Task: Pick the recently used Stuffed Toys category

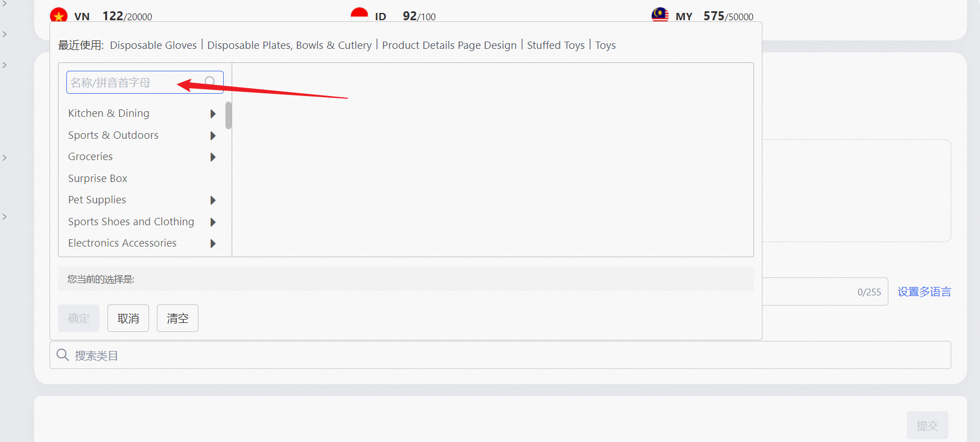Action: (556, 45)
